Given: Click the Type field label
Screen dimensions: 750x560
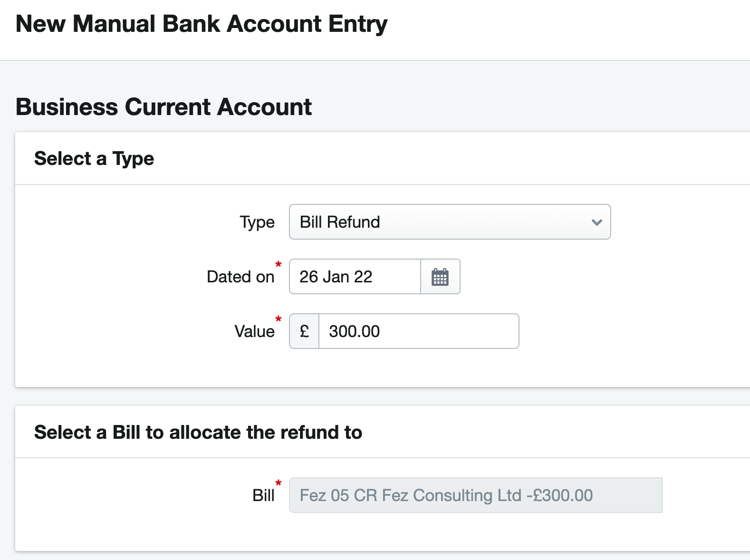Looking at the screenshot, I should (x=257, y=222).
